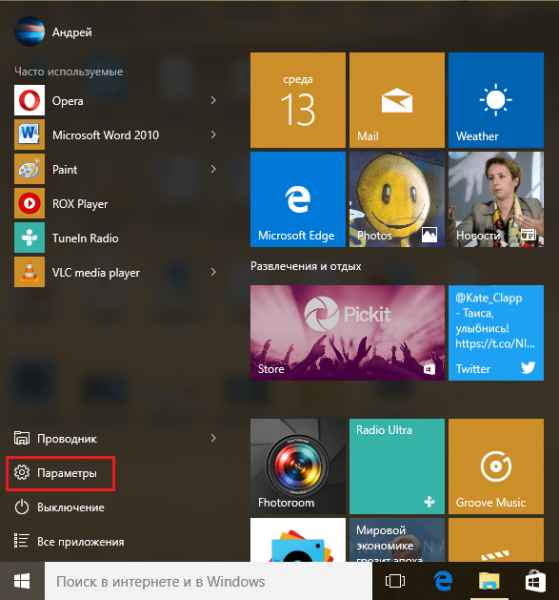The image size is (559, 600).
Task: Click the Task View taskbar icon
Action: click(395, 581)
